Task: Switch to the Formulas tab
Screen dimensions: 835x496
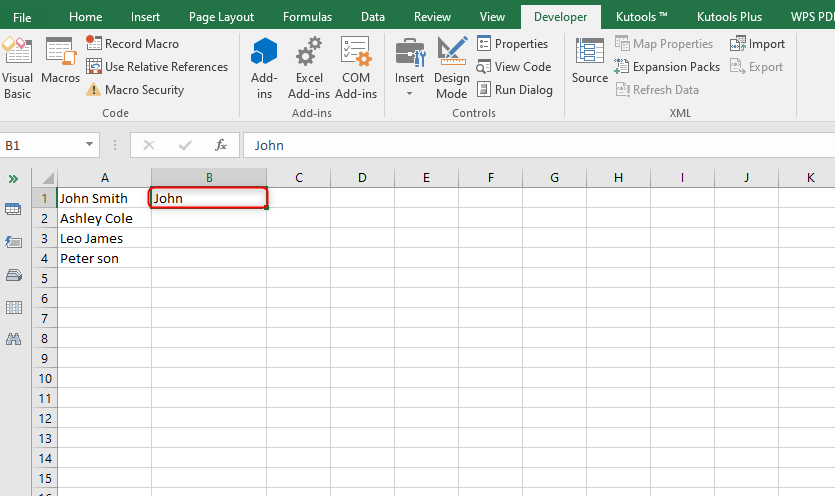Action: [x=307, y=17]
